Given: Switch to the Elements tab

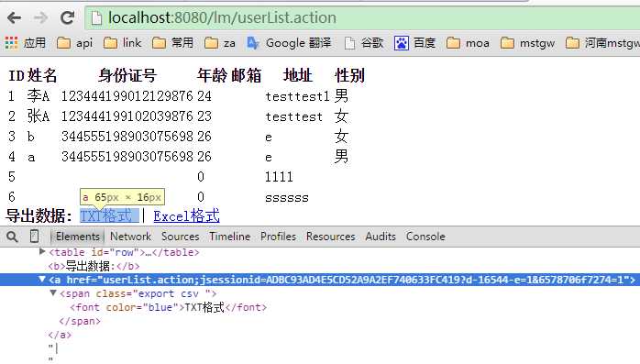Looking at the screenshot, I should pyautogui.click(x=78, y=237).
